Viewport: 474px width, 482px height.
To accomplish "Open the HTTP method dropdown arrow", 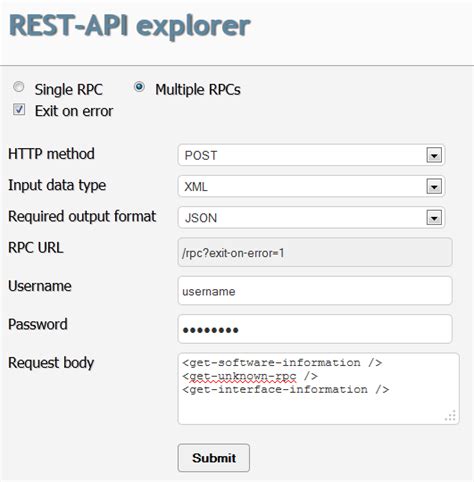I will point(434,155).
